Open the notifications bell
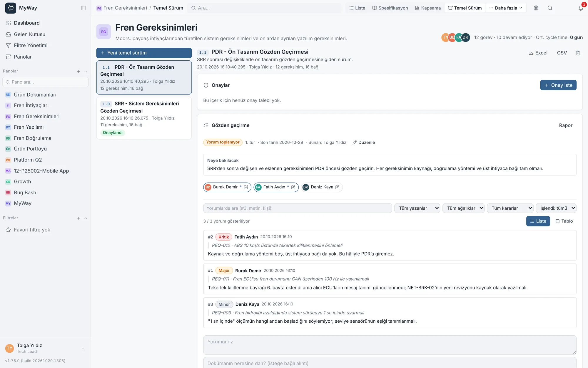The height and width of the screenshot is (368, 588). 581,8
